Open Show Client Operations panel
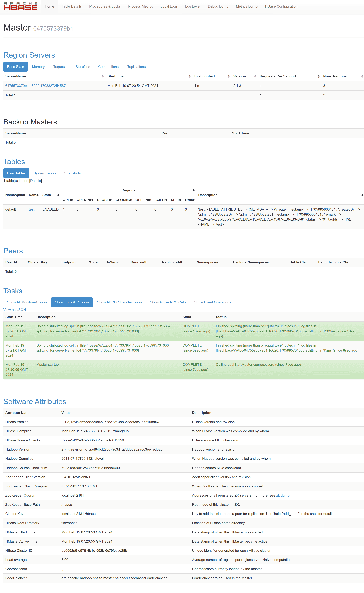364x593 pixels. point(213,302)
